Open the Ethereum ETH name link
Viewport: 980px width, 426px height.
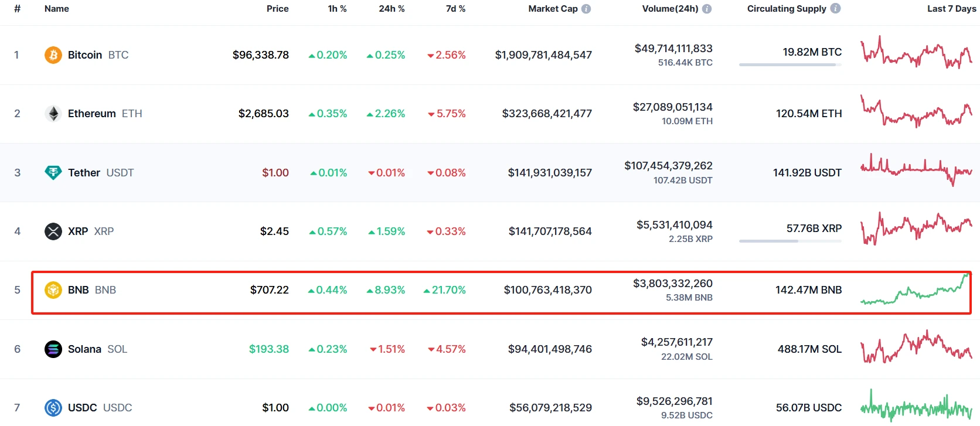click(x=105, y=114)
